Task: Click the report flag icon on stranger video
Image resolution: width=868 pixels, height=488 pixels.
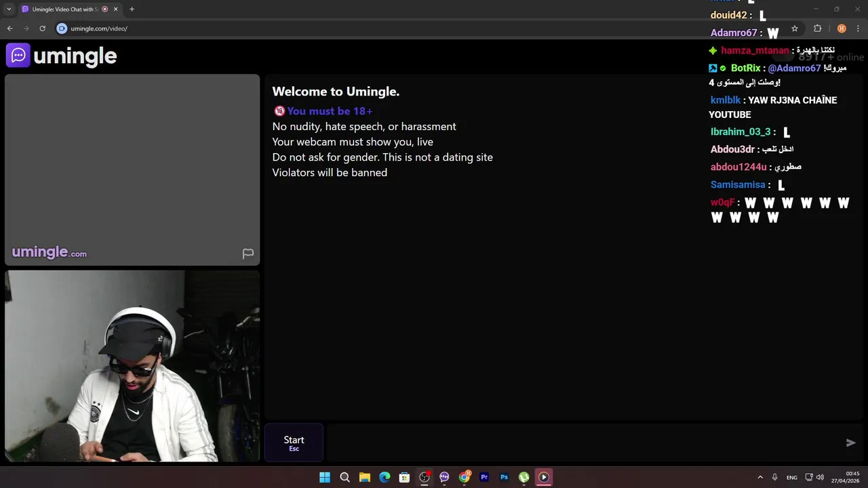Action: point(248,253)
